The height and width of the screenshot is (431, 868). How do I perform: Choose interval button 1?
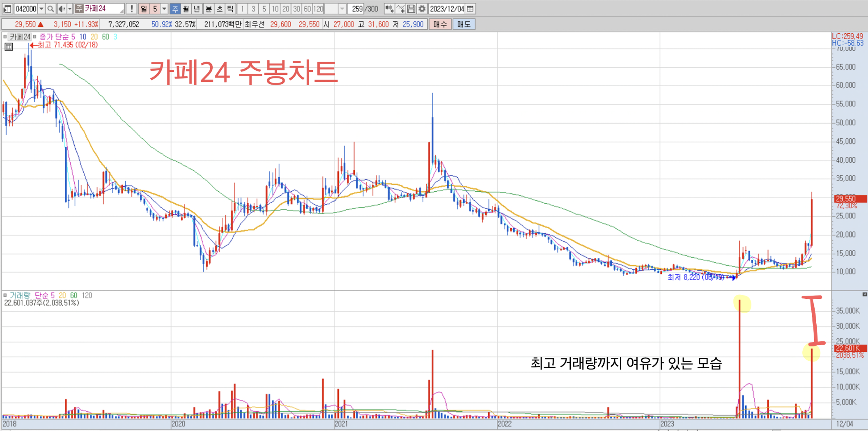pos(242,9)
